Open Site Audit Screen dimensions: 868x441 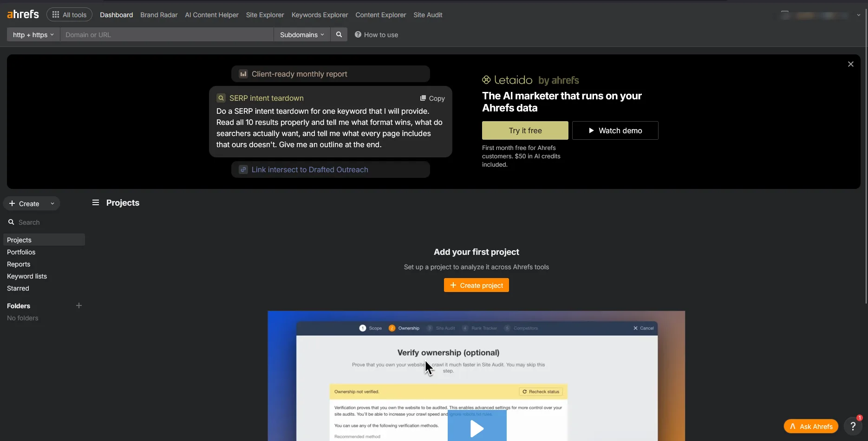(428, 15)
